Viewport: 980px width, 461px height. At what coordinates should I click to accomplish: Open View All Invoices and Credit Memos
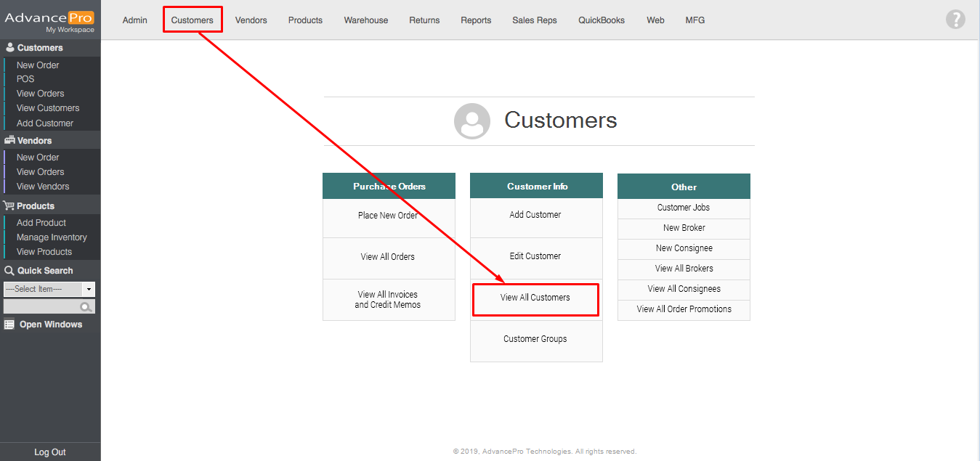tap(388, 300)
